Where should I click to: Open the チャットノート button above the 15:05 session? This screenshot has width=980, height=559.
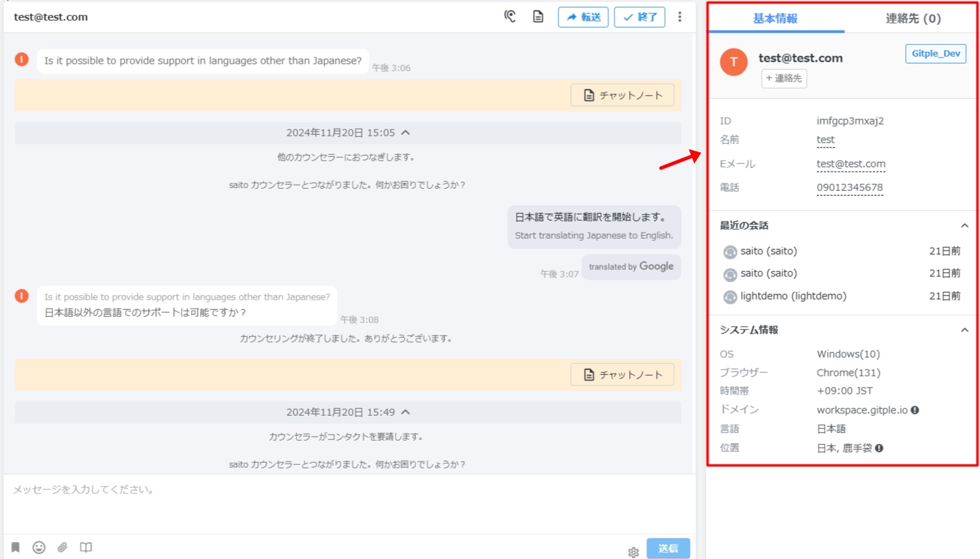point(622,95)
